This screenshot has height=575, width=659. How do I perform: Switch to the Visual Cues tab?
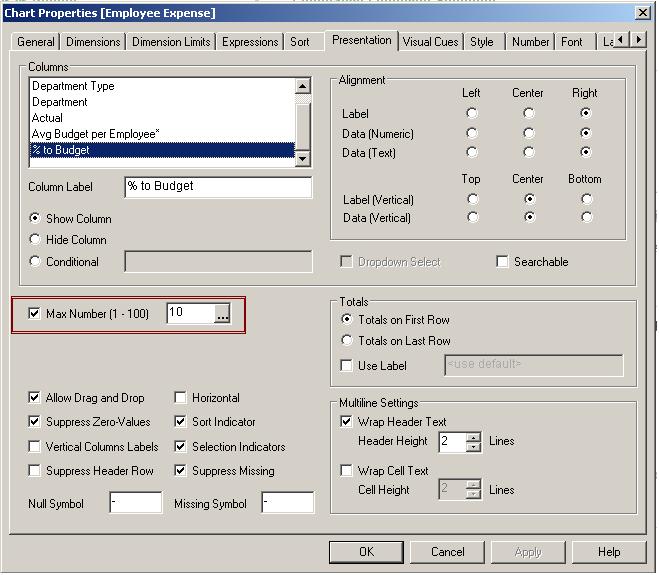(430, 42)
